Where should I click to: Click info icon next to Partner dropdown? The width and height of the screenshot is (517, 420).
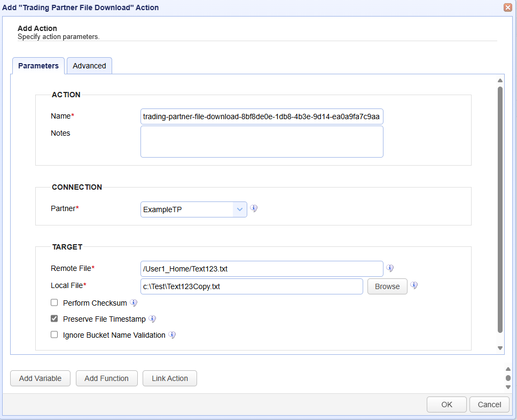[254, 208]
